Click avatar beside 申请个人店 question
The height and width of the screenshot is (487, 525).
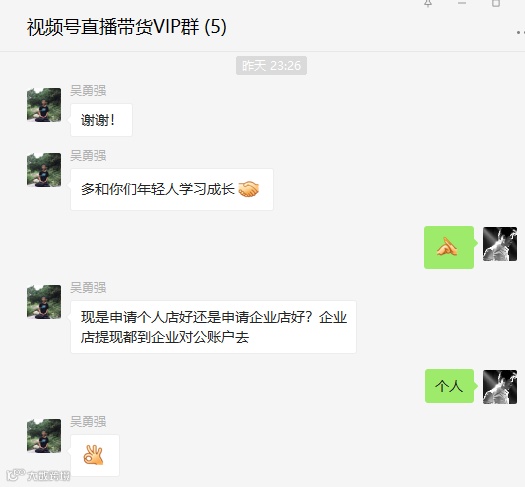click(x=44, y=302)
